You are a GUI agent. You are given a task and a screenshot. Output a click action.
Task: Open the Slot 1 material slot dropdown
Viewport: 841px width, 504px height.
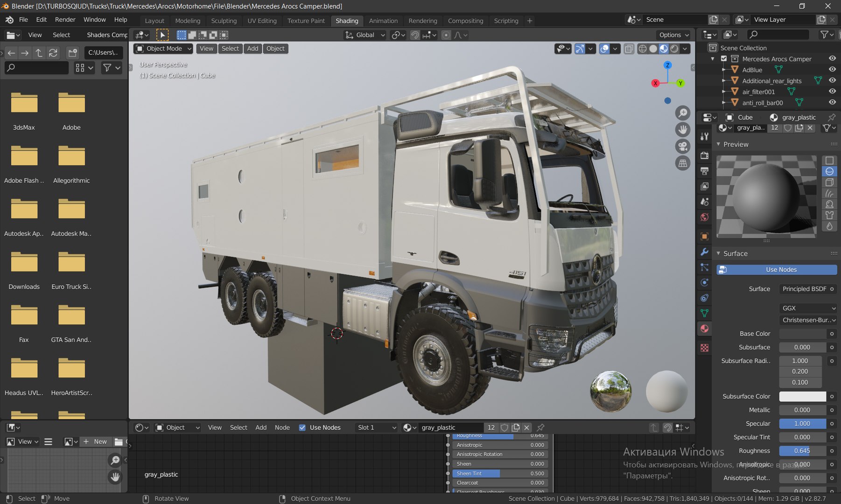(x=376, y=427)
